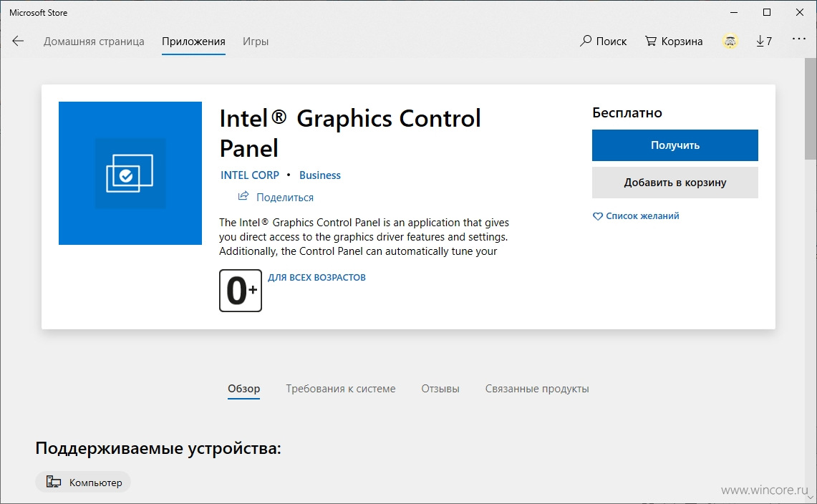
Task: Click the Получить button
Action: pos(675,145)
